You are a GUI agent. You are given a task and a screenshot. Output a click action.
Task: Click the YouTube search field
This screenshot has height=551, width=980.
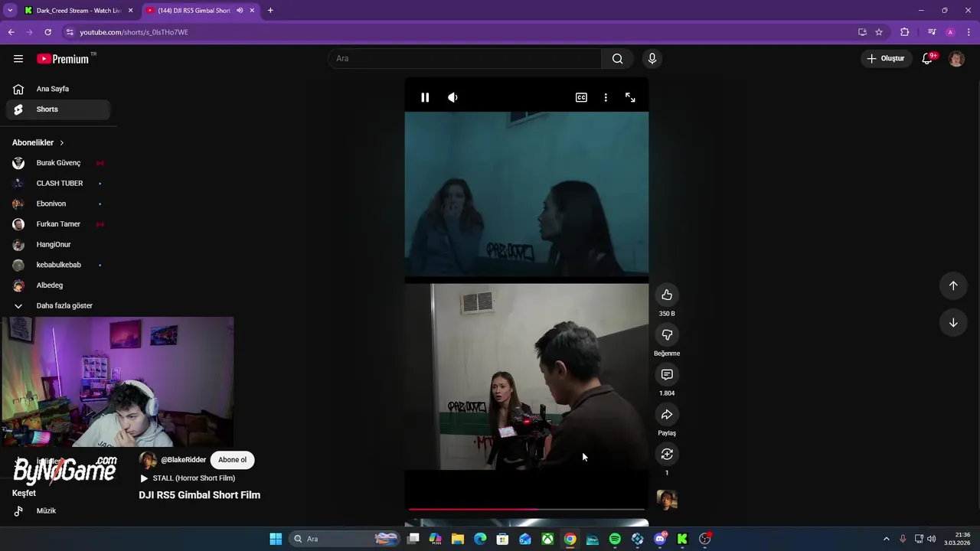pos(465,59)
